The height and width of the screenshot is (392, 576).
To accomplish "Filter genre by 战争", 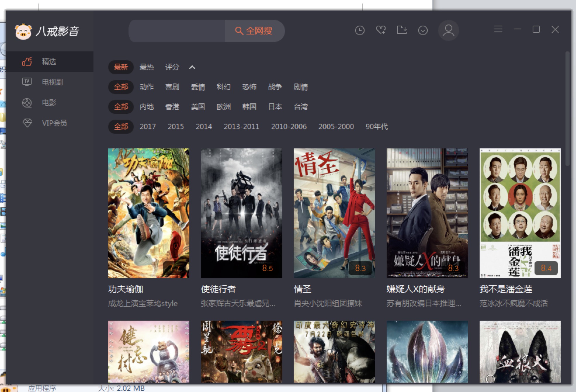I will (x=275, y=87).
